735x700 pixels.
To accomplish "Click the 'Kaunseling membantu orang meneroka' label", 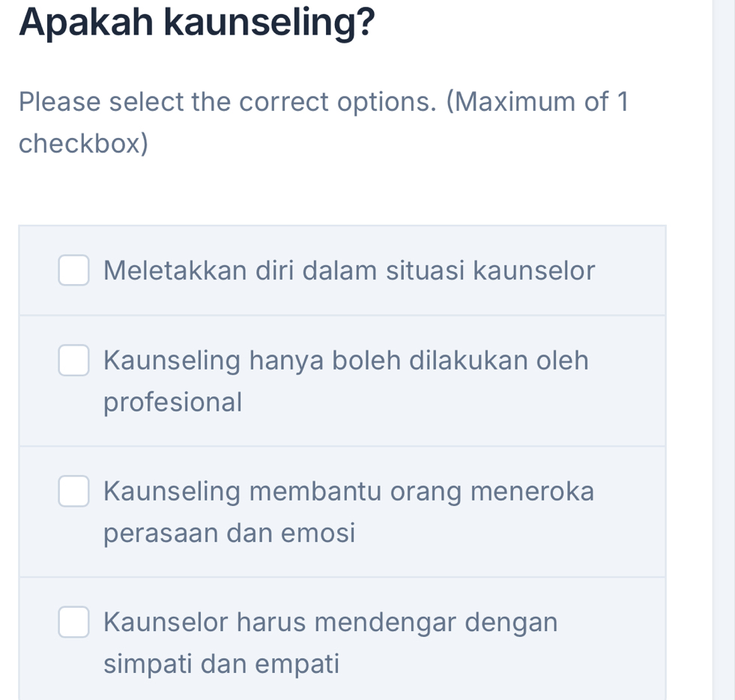I will (349, 492).
